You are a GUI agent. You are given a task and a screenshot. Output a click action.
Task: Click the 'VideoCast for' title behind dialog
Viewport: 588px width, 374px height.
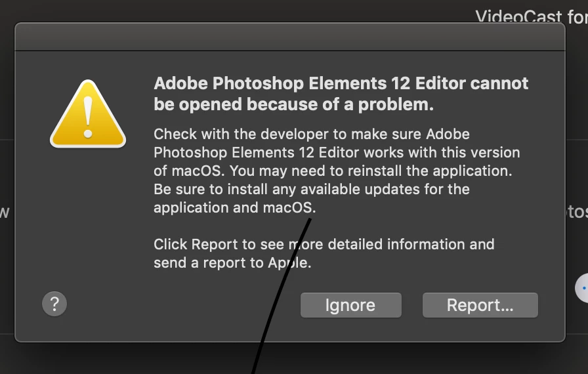point(532,16)
